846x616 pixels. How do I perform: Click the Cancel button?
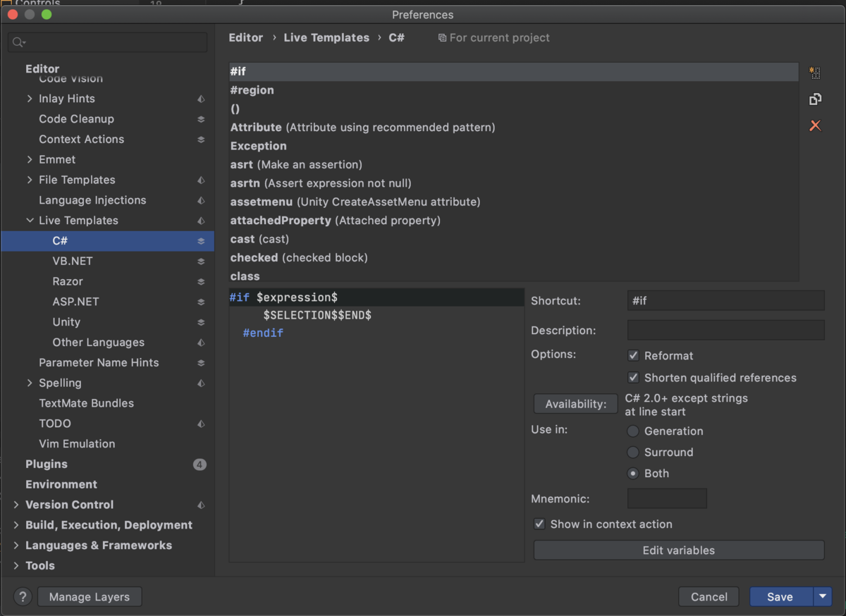pyautogui.click(x=709, y=597)
